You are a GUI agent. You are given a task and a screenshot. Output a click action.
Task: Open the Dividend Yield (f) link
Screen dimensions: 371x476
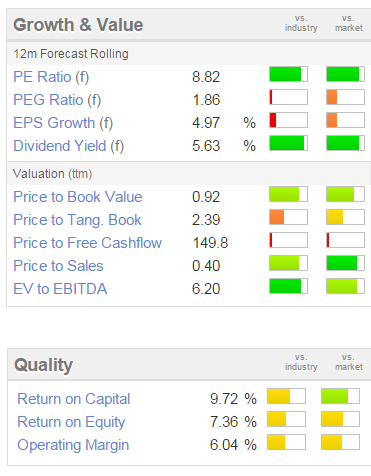68,146
